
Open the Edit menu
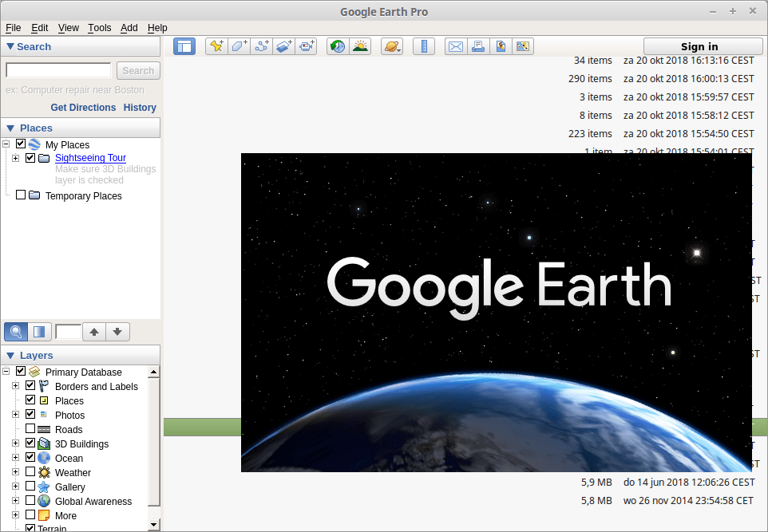pos(40,28)
